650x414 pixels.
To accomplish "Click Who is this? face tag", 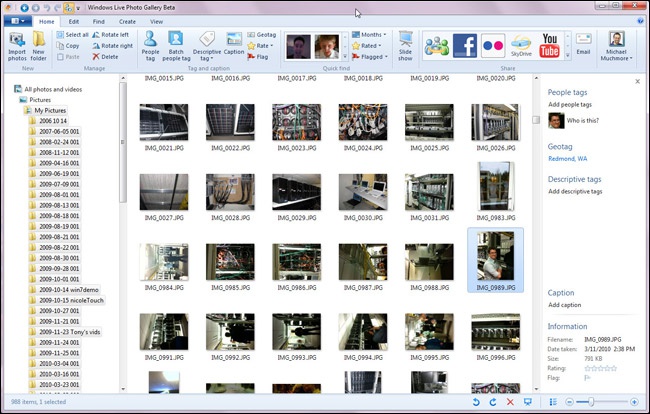I will coord(573,121).
